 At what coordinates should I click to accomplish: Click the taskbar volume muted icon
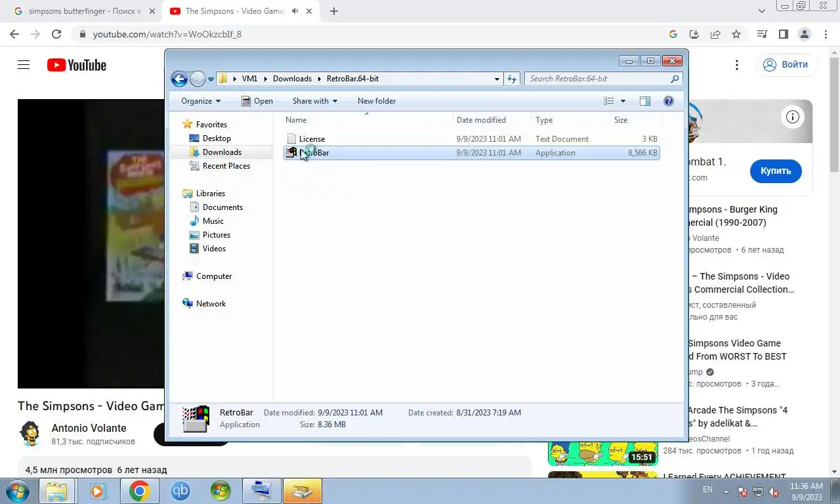click(774, 492)
